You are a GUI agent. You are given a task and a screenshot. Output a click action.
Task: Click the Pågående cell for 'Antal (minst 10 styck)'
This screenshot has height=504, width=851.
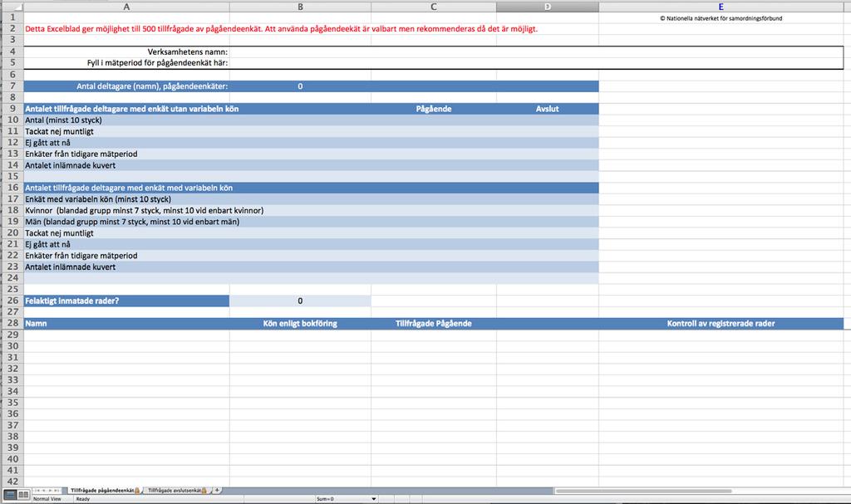(434, 120)
